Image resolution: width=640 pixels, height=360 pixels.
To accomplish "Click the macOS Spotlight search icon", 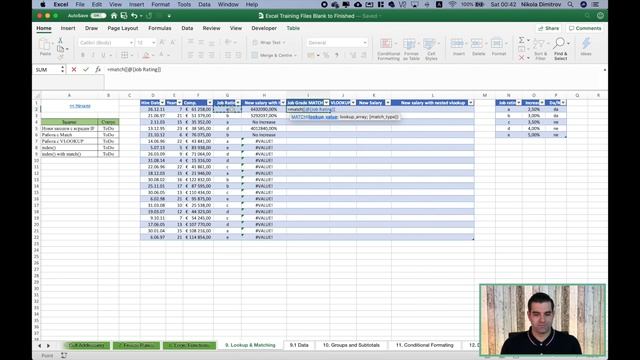I will [570, 4].
